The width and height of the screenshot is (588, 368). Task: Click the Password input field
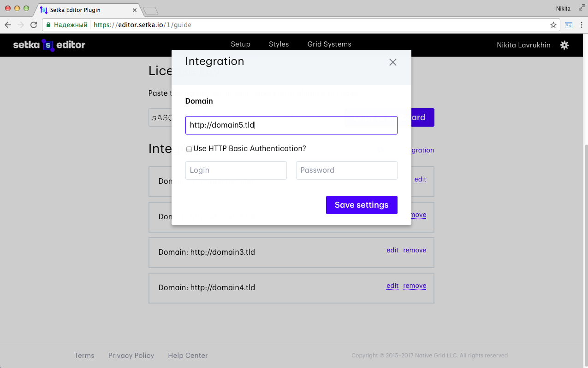tap(347, 170)
